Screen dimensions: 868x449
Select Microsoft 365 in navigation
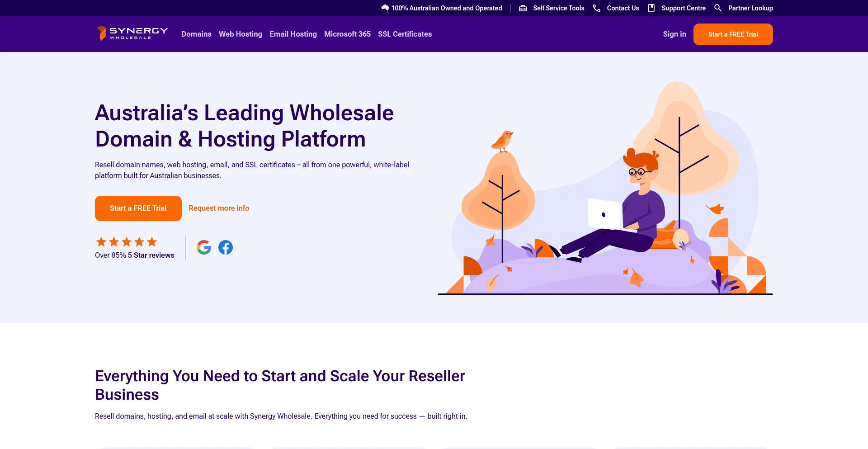click(x=347, y=34)
